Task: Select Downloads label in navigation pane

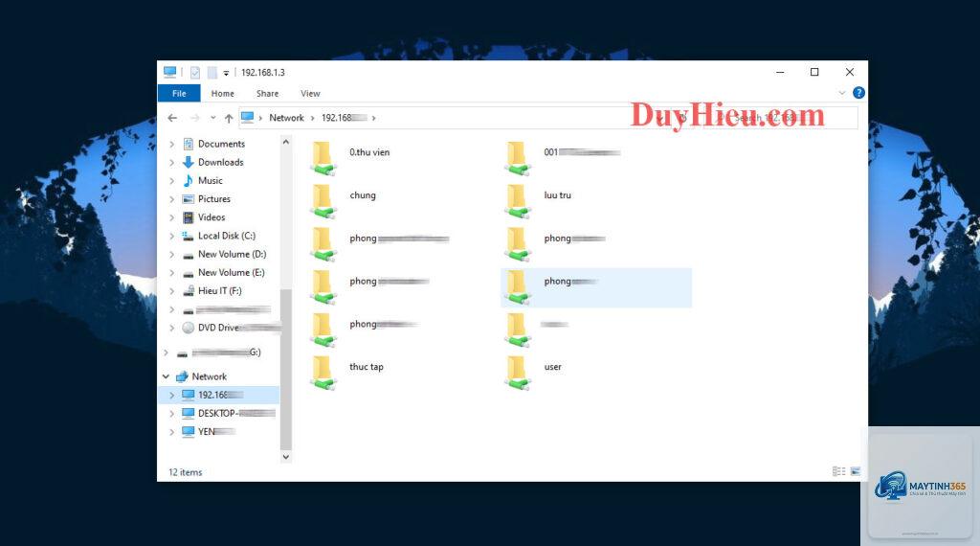Action: (221, 162)
